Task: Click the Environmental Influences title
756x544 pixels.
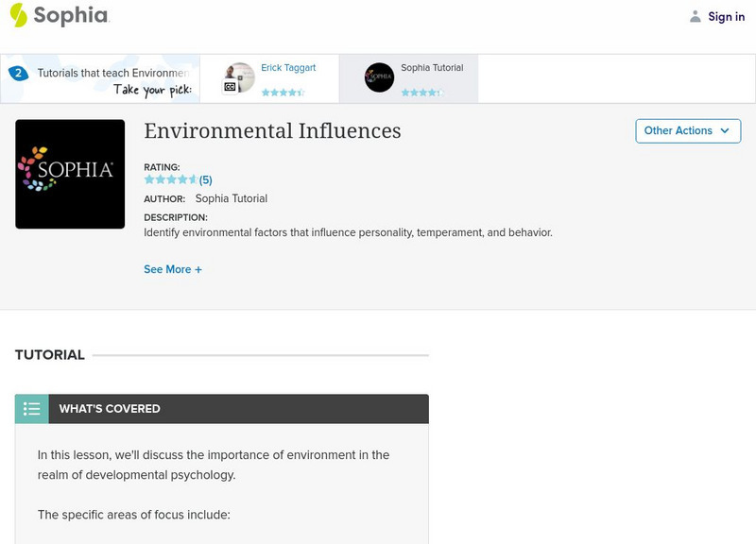Action: click(x=271, y=130)
